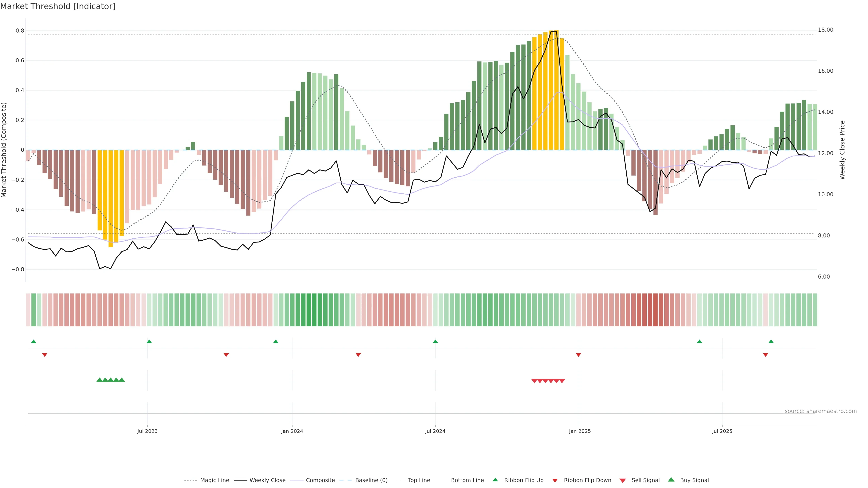Click the Weekly Close Price axis title

tap(842, 150)
